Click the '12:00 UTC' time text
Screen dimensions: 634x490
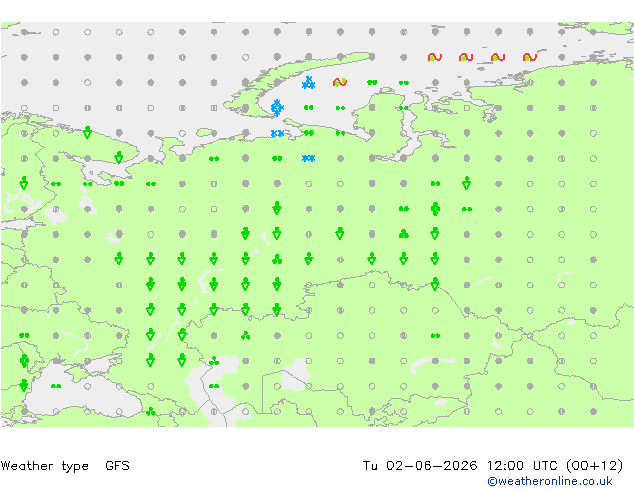[522, 466]
